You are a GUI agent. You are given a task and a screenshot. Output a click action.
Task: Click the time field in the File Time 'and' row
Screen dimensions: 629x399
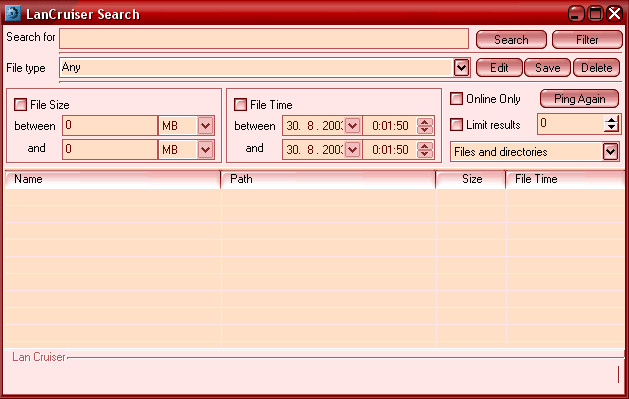pos(390,150)
